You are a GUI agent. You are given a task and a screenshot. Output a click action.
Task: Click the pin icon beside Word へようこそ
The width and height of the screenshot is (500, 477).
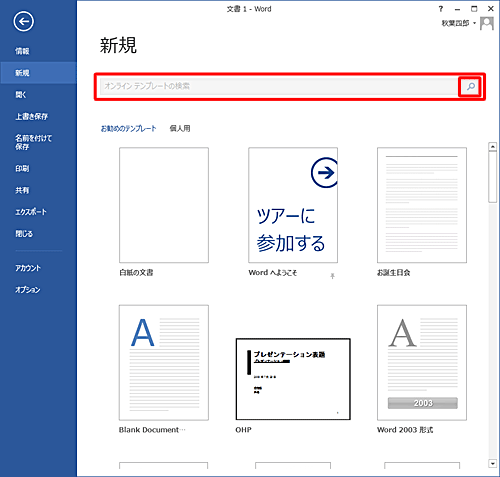(x=332, y=276)
